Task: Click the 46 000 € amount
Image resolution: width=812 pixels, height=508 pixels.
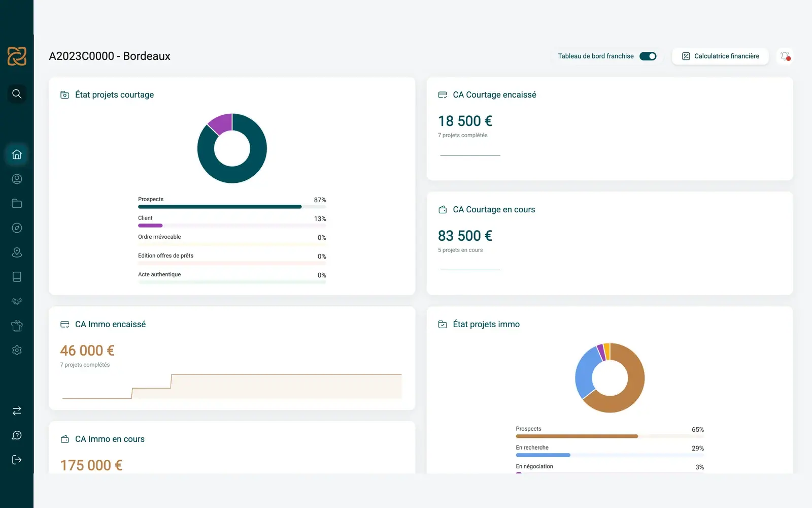Action: (x=87, y=351)
